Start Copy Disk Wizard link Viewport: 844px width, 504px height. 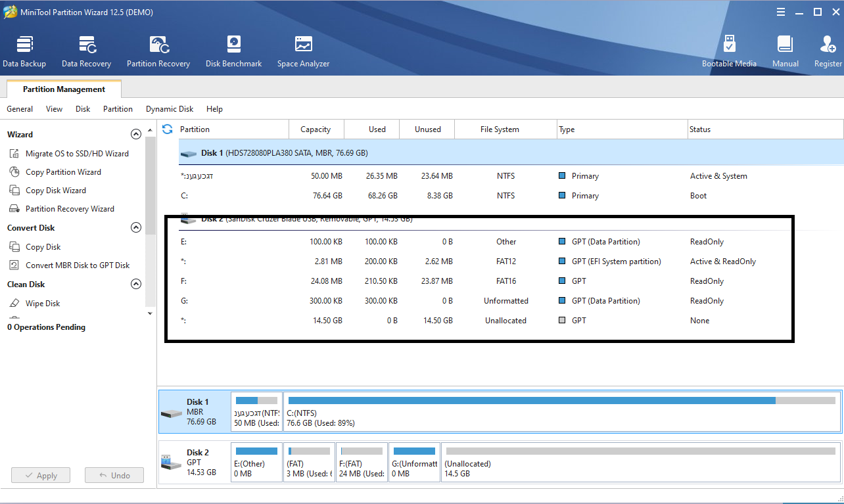tap(56, 191)
